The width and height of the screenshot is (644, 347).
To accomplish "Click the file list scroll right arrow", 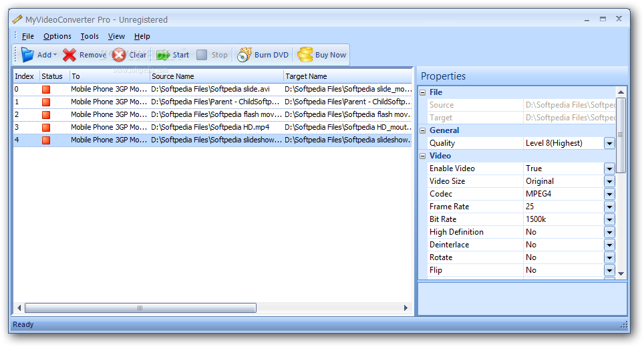I will [406, 308].
